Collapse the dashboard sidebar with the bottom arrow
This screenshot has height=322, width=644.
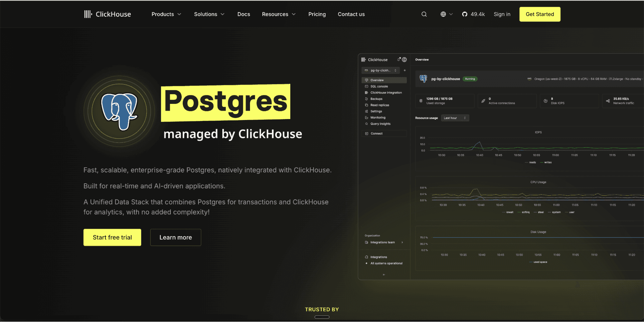[x=384, y=275]
